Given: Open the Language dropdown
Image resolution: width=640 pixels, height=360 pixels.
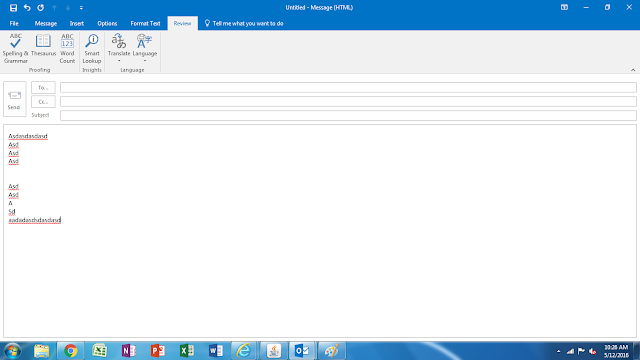Looking at the screenshot, I should click(145, 48).
